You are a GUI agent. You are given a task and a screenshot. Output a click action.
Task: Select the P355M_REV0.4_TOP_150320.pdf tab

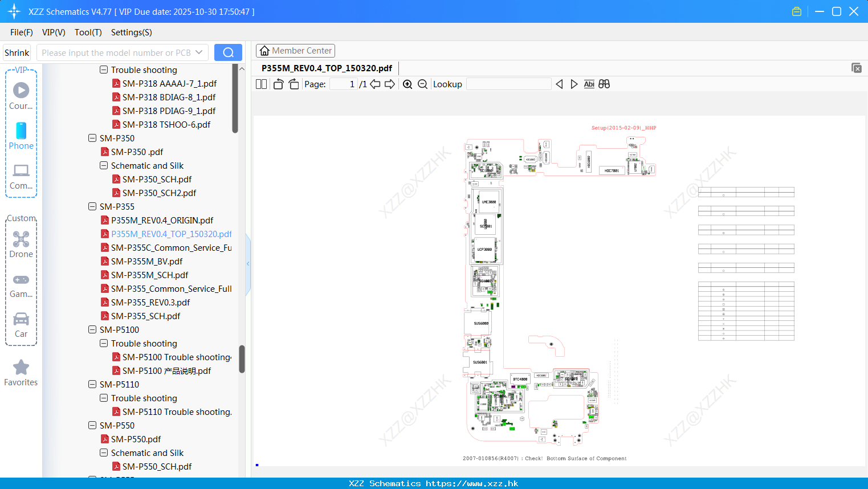[x=327, y=68]
